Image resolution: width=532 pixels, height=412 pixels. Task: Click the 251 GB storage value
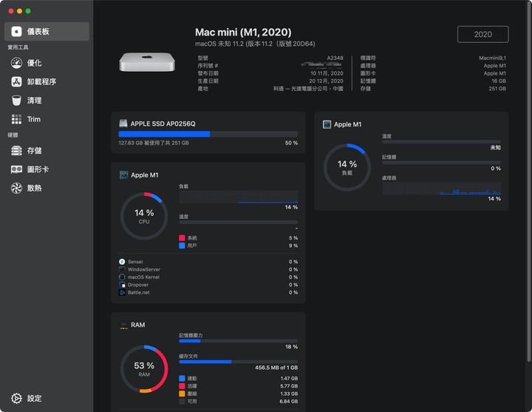tap(497, 89)
